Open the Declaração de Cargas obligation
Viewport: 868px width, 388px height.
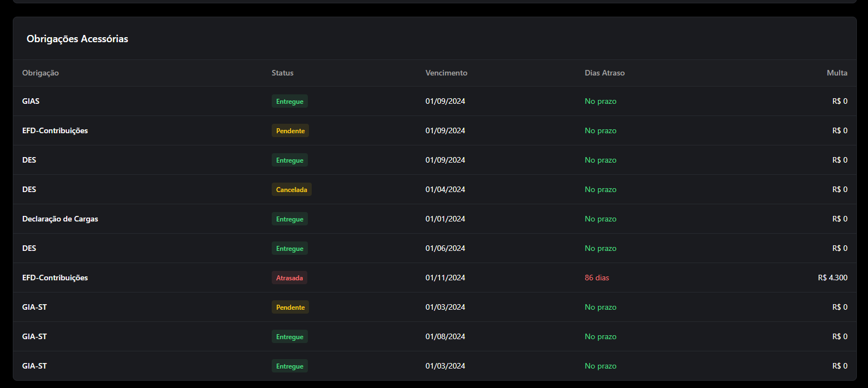pyautogui.click(x=60, y=219)
